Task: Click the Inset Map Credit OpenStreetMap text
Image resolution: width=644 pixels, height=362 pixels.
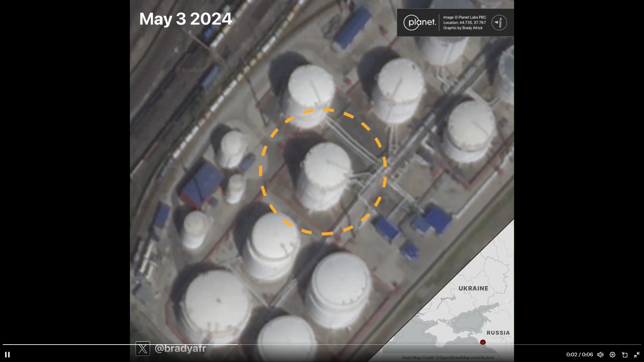Action: (448, 358)
